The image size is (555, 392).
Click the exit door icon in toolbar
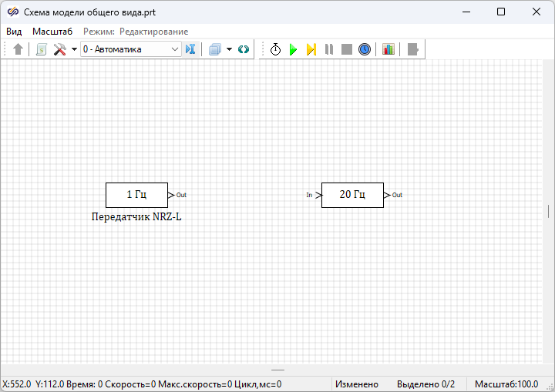pyautogui.click(x=413, y=49)
